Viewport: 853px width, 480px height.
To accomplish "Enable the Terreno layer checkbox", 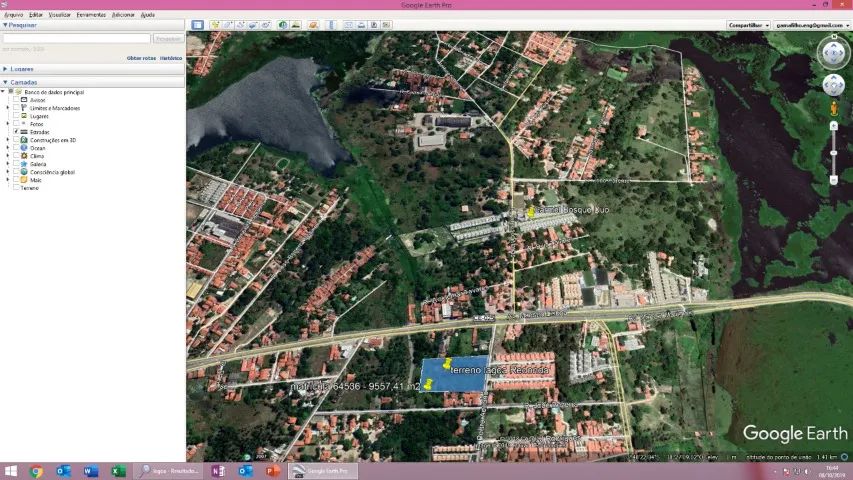I will pos(16,187).
